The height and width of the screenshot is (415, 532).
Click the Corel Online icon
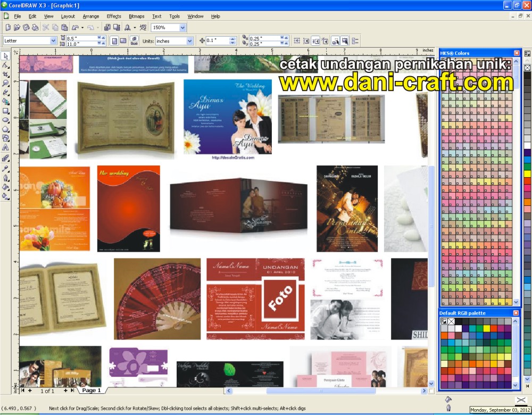click(x=143, y=28)
